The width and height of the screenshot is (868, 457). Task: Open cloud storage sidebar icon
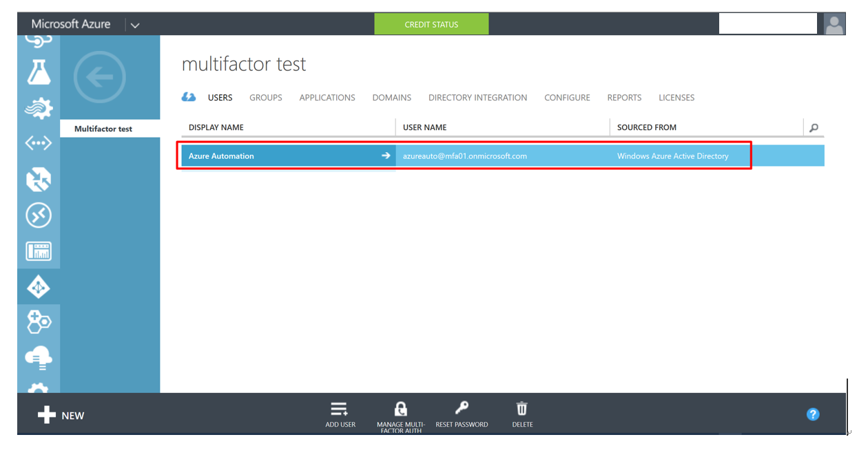[39, 357]
